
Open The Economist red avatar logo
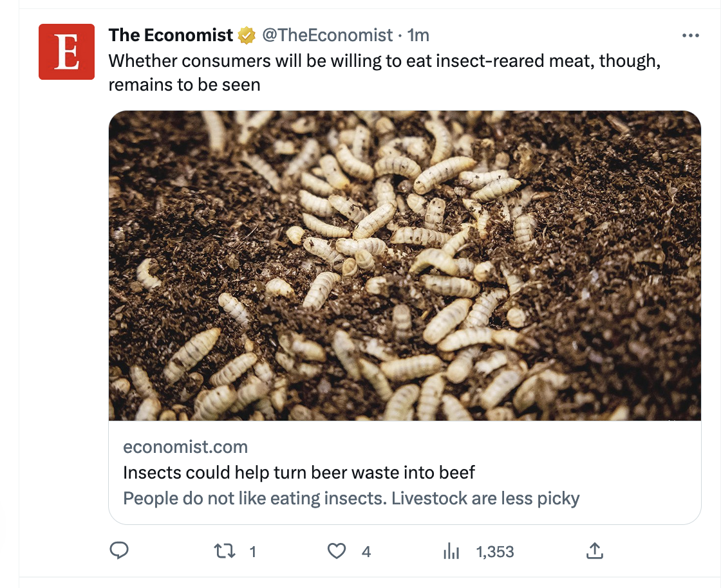[x=66, y=51]
